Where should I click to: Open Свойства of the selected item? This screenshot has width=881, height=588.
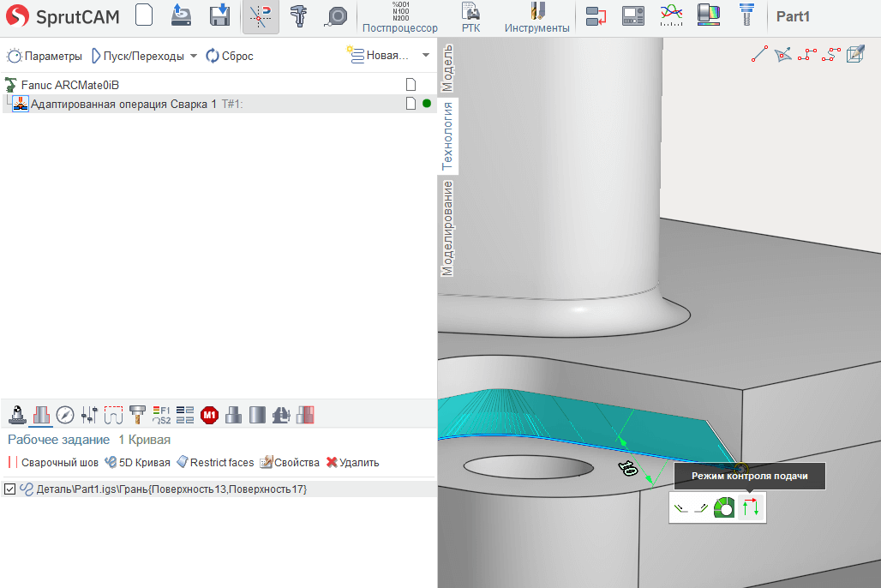(290, 462)
